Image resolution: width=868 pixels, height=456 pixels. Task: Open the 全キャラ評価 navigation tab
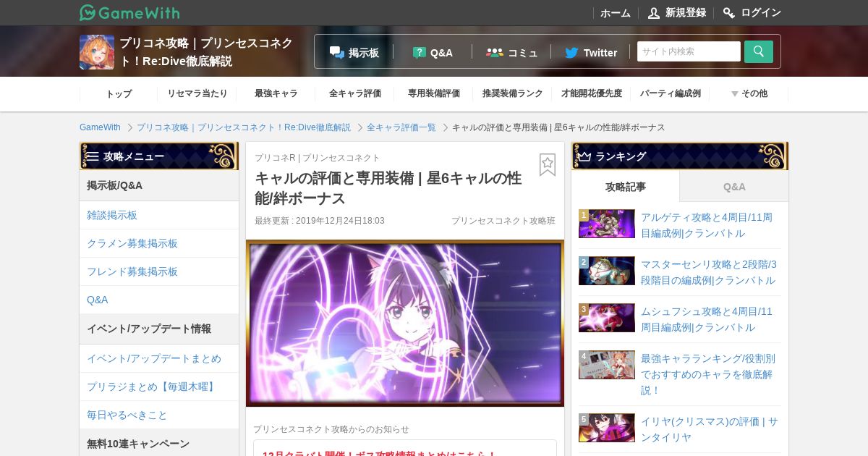pyautogui.click(x=354, y=93)
